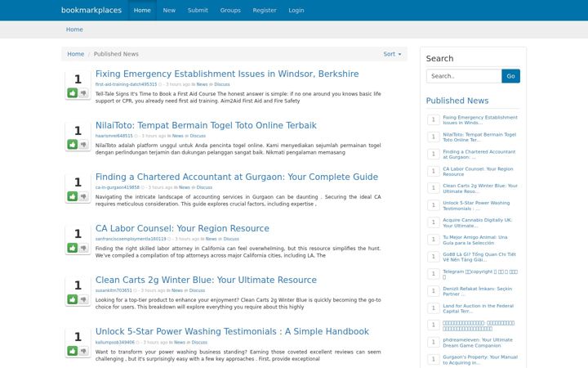Open author link ca-in-gurgaon419858

118,187
